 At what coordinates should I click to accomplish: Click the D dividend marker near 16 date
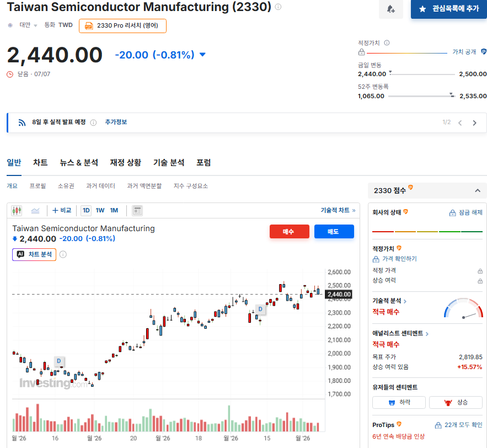point(58,361)
